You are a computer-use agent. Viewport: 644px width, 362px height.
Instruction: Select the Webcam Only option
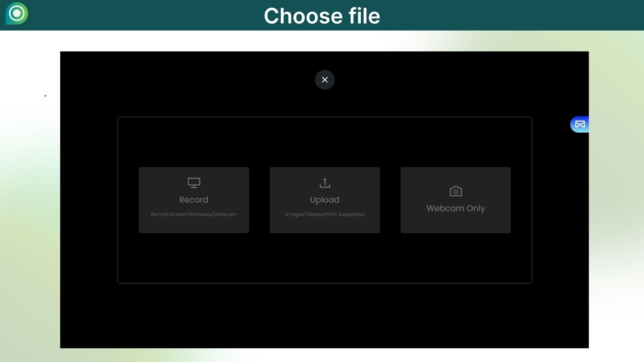coord(455,208)
